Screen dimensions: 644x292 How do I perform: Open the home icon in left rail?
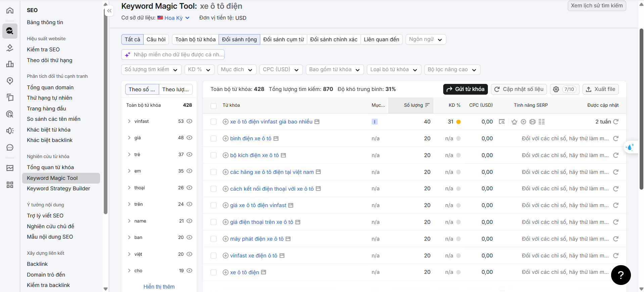pos(10,10)
